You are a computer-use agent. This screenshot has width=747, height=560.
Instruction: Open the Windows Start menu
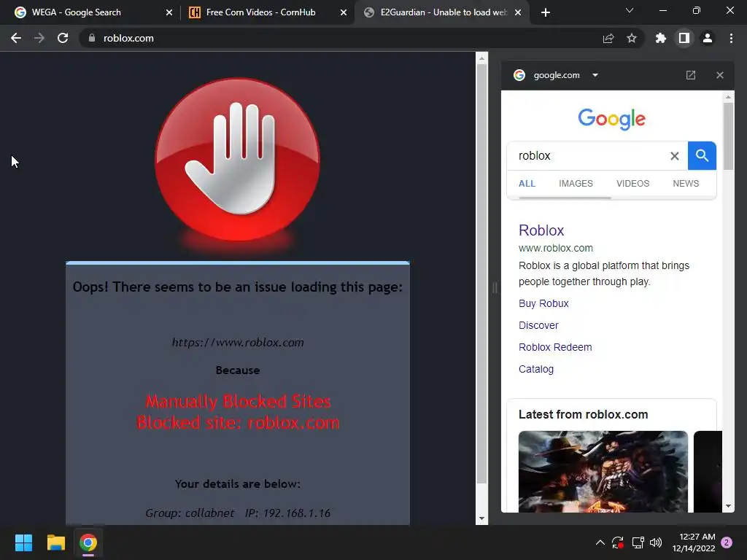point(23,542)
